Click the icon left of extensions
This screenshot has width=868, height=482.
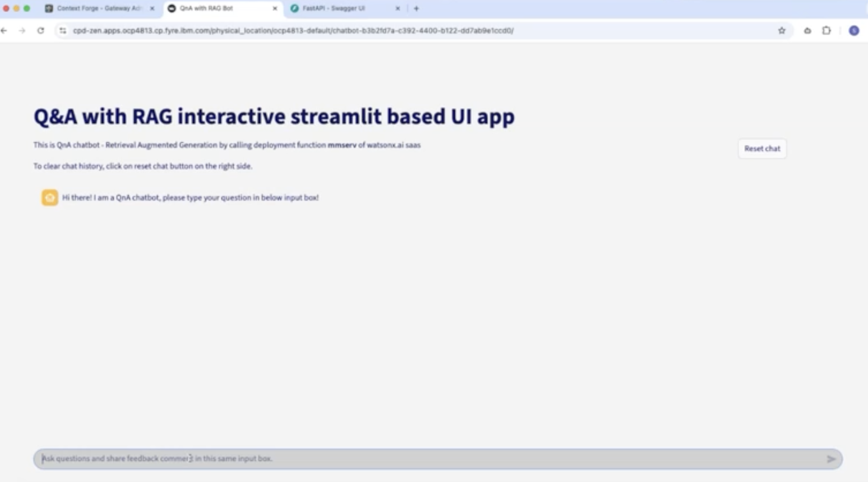(807, 31)
